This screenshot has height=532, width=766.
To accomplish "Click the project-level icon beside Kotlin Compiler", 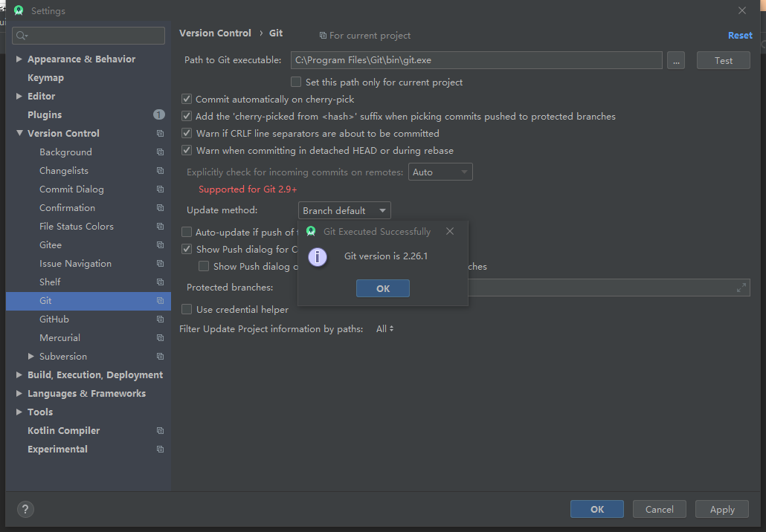I will pos(160,430).
